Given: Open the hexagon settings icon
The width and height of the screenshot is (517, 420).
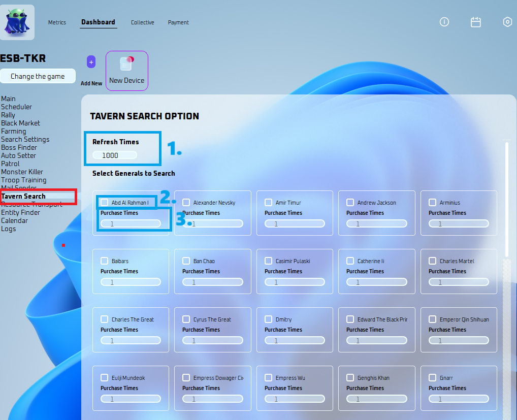Looking at the screenshot, I should [507, 22].
